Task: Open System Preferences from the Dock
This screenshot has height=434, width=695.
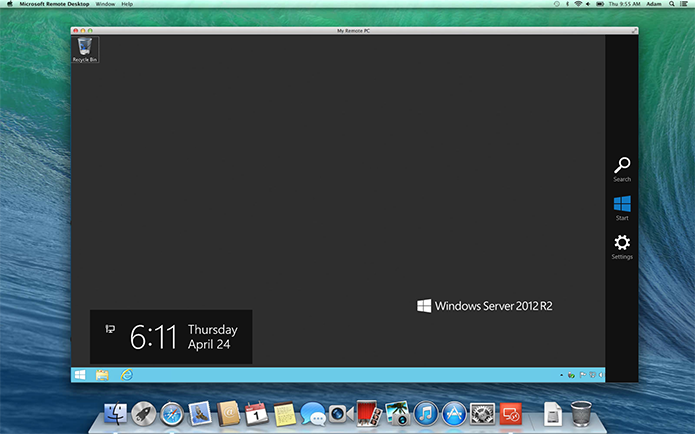Action: pos(483,413)
